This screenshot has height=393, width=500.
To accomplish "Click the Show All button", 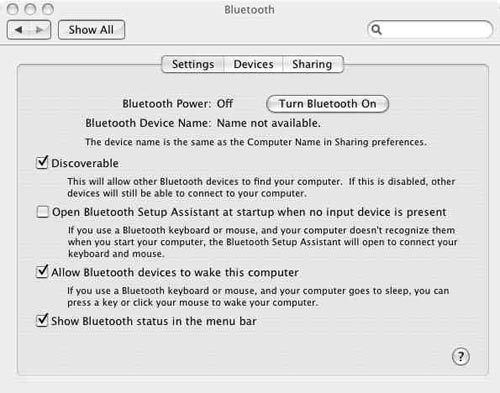I will click(x=91, y=30).
